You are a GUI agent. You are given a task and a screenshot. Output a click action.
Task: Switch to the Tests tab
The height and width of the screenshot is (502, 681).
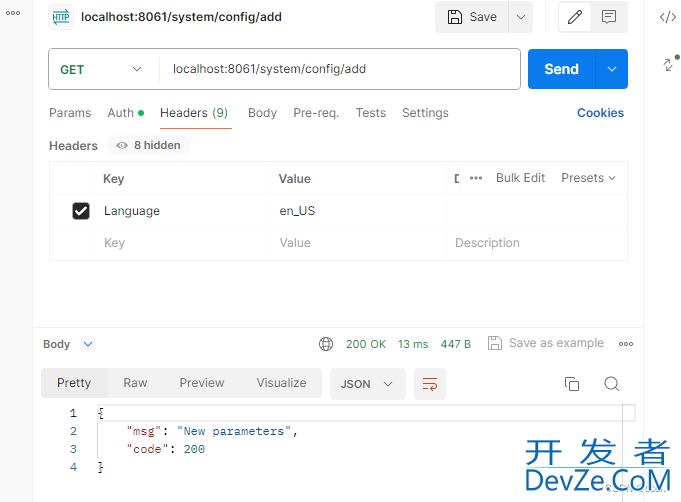pos(370,113)
